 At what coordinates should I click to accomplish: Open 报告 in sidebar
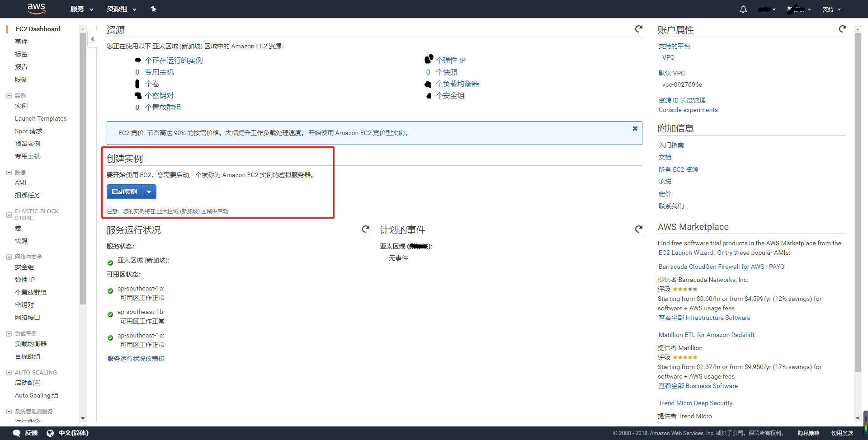click(x=21, y=67)
